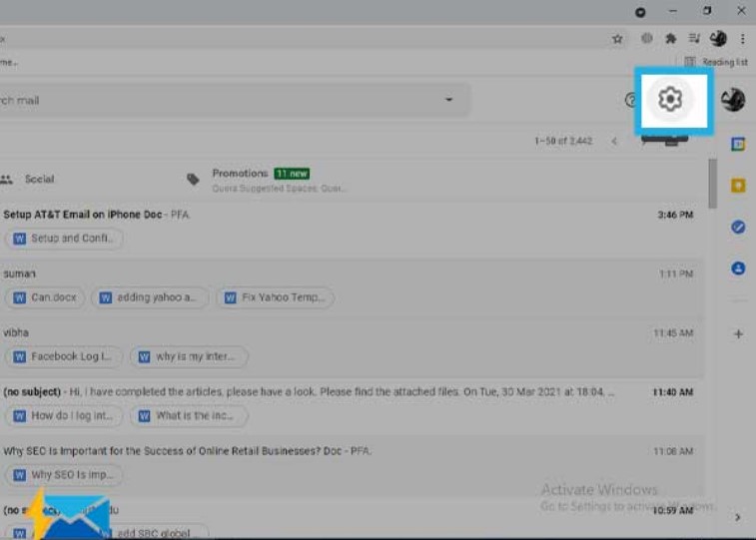Open the Google account avatar in Gmail
The height and width of the screenshot is (540, 756).
tap(733, 100)
